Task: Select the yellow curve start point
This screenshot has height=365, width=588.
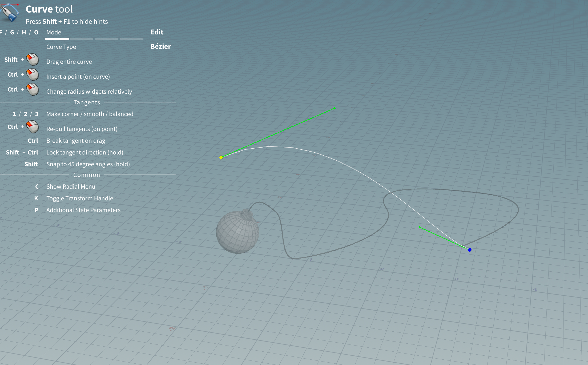Action: [x=221, y=157]
